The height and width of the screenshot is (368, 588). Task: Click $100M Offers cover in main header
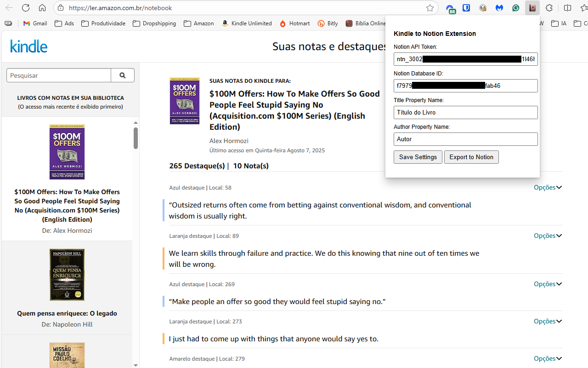185,101
